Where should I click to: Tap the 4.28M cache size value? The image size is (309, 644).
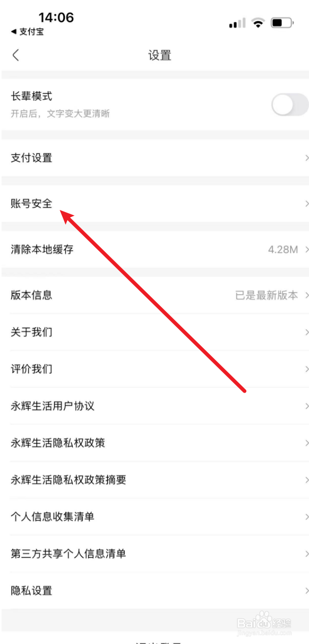click(x=283, y=249)
